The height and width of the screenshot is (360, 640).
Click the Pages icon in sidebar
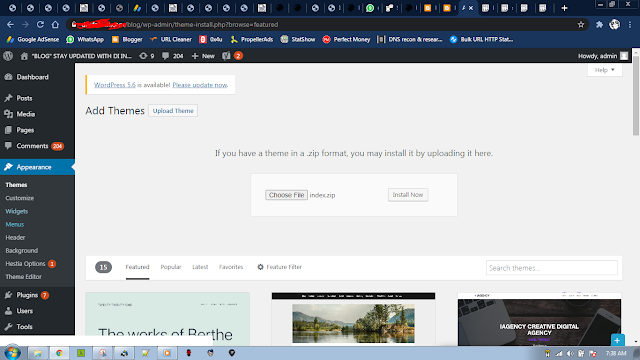[x=8, y=130]
